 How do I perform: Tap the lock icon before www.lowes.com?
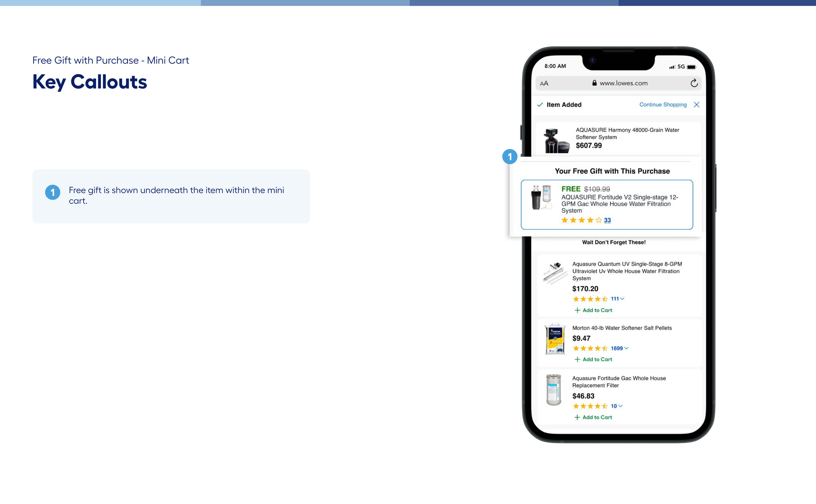[x=594, y=83]
